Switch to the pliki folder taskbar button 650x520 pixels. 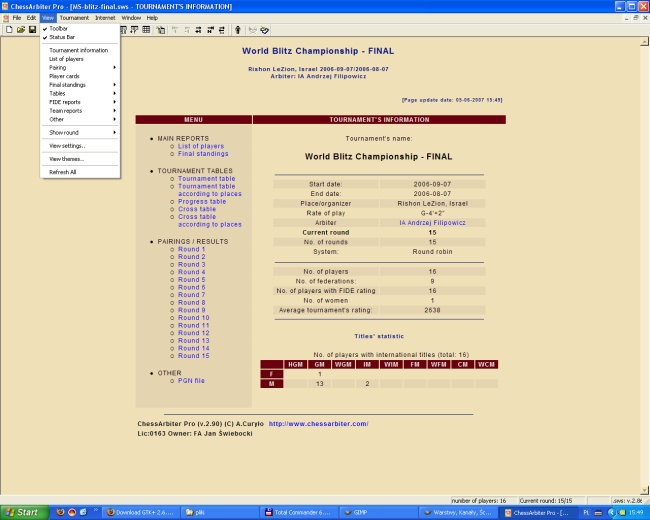click(220, 513)
